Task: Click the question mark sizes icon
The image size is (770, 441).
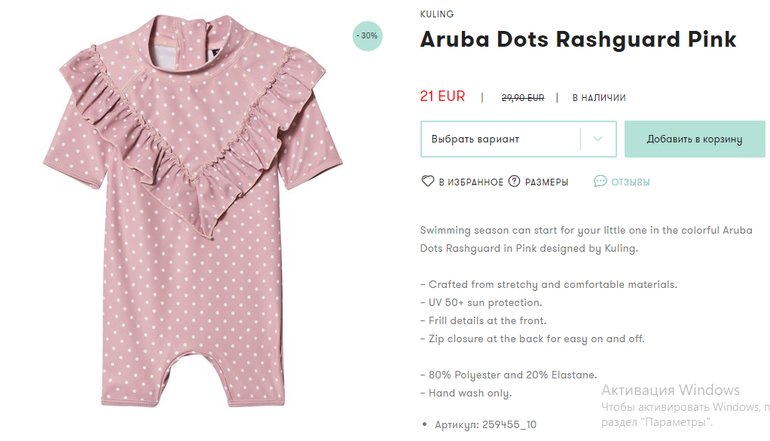Action: pyautogui.click(x=514, y=182)
